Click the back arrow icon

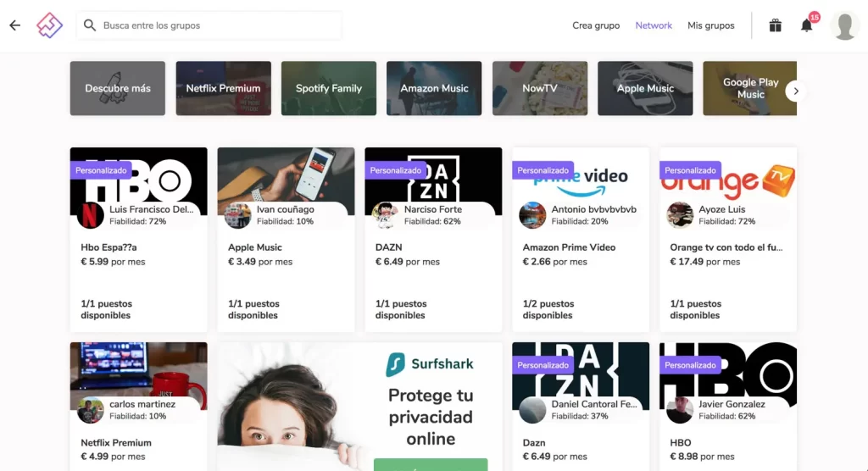pos(15,25)
